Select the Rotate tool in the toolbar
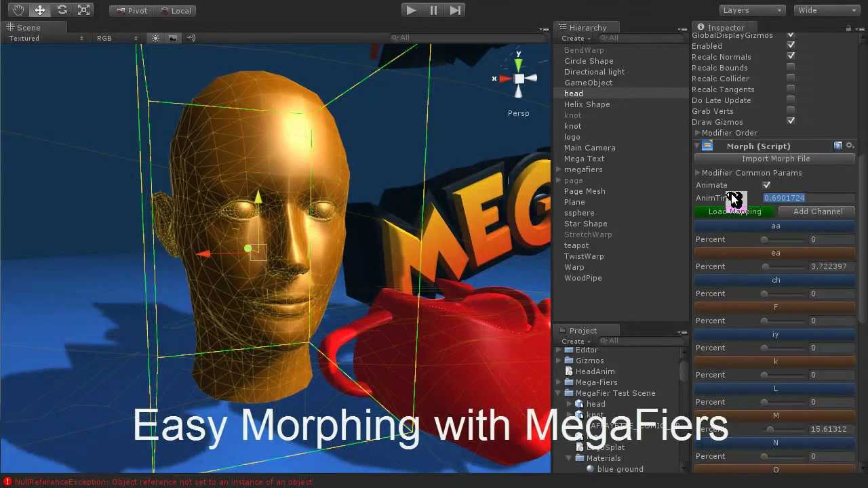This screenshot has height=488, width=868. pyautogui.click(x=62, y=10)
